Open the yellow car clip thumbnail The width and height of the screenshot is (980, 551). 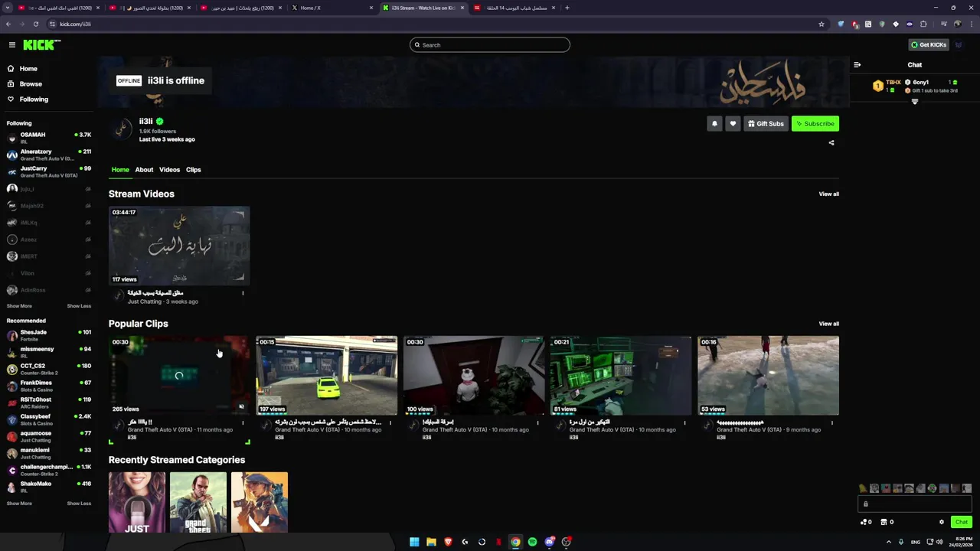pos(326,376)
